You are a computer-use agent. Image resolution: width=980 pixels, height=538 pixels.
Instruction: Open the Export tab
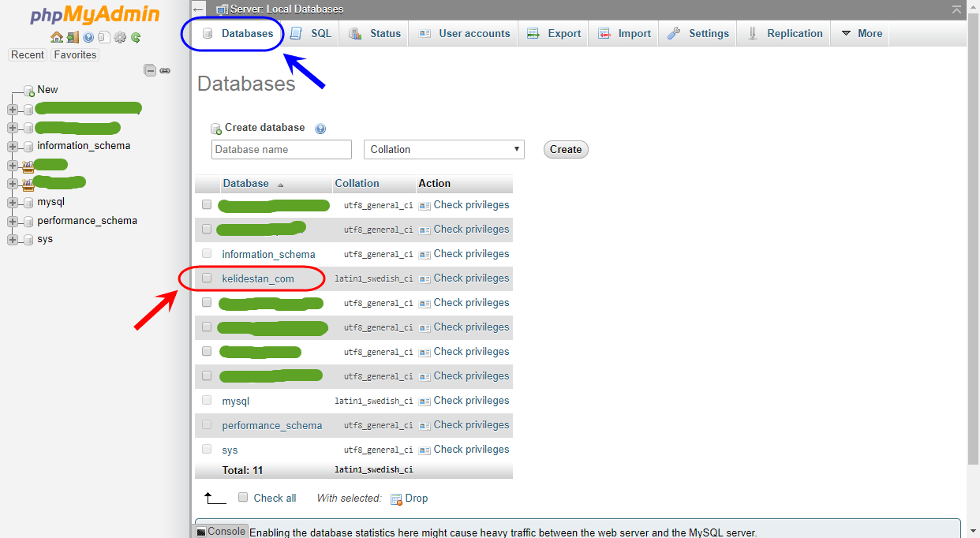[554, 33]
